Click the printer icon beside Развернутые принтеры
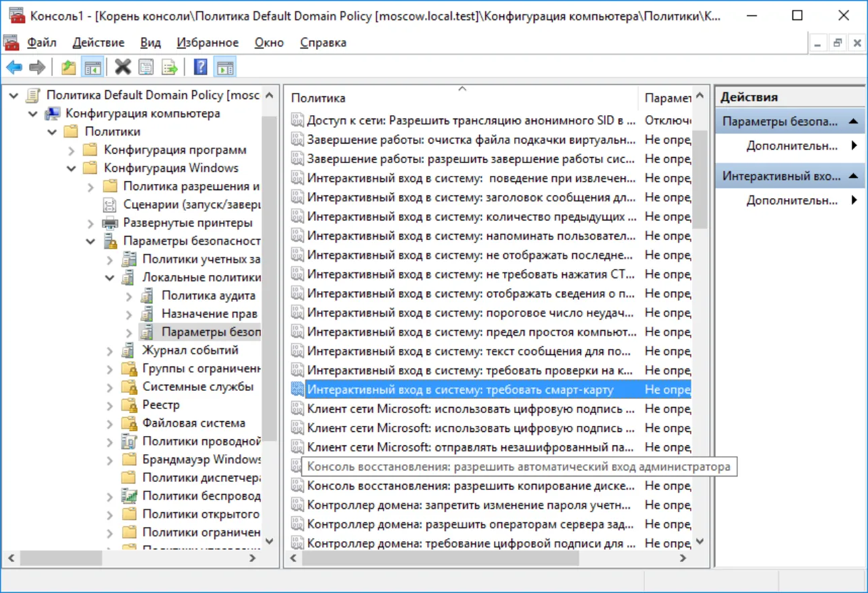This screenshot has width=868, height=593. click(110, 222)
